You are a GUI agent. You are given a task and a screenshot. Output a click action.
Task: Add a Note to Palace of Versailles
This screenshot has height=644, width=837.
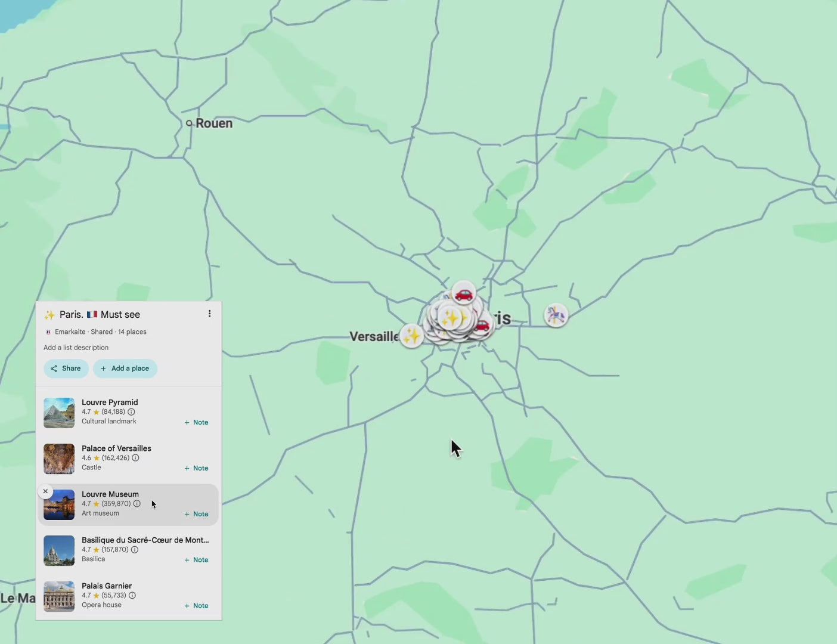click(x=196, y=468)
